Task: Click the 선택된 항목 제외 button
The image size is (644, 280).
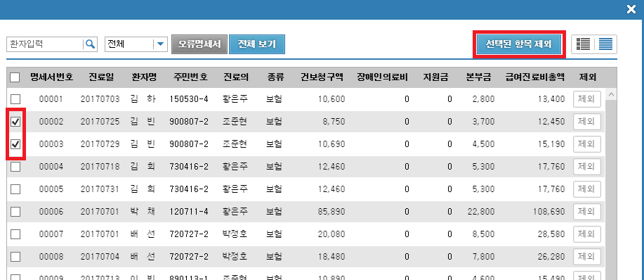Action: 519,44
